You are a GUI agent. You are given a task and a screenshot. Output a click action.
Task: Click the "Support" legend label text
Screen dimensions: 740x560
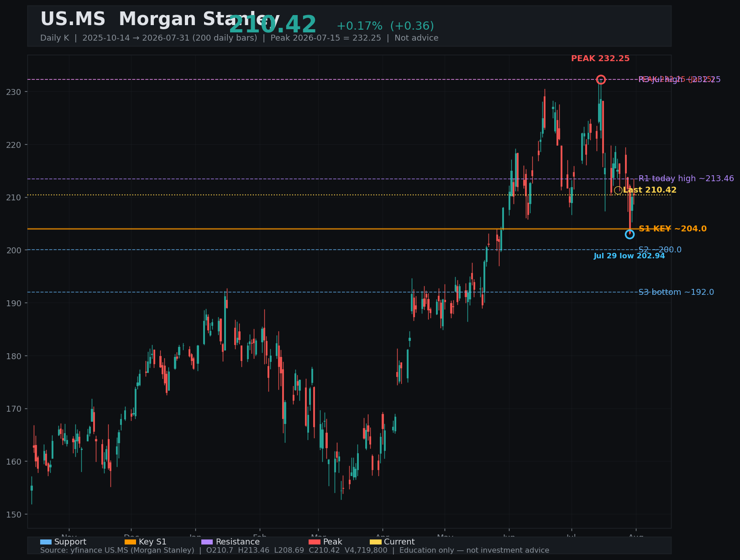click(70, 542)
